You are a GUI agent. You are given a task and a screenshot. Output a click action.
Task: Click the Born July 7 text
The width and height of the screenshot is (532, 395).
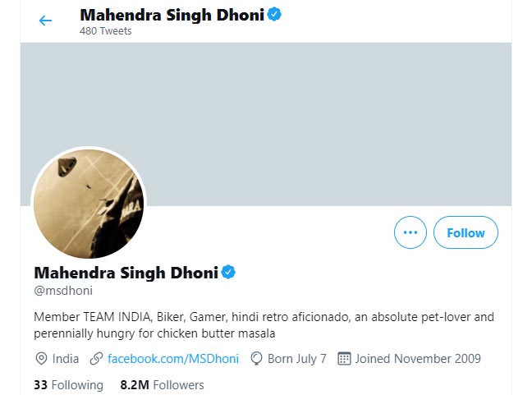point(297,359)
